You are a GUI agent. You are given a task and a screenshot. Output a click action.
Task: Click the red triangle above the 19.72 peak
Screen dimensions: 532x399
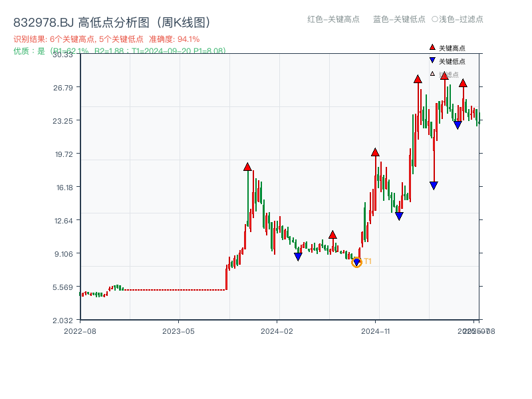point(375,152)
